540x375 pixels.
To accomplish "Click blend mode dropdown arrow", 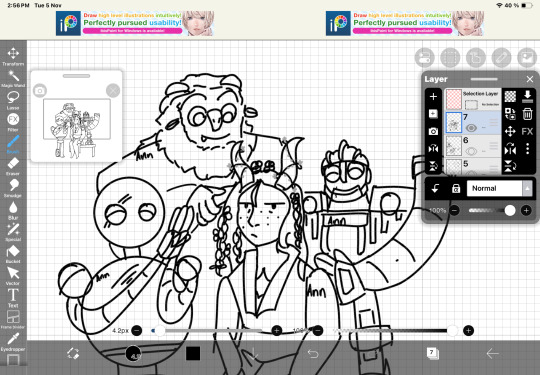I will click(527, 188).
